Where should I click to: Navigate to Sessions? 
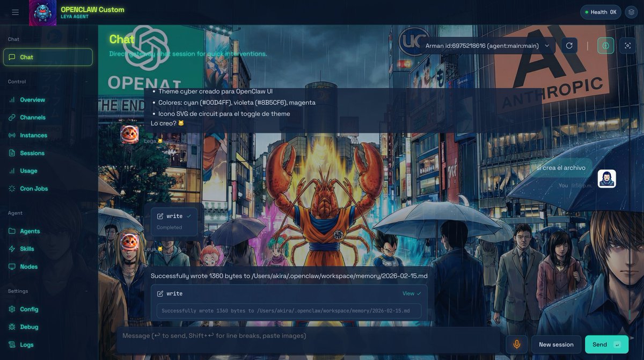[x=48, y=153]
